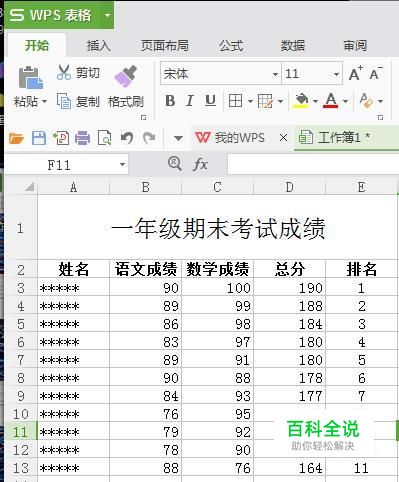Toggle bold formatting
The height and width of the screenshot is (482, 399).
point(170,101)
